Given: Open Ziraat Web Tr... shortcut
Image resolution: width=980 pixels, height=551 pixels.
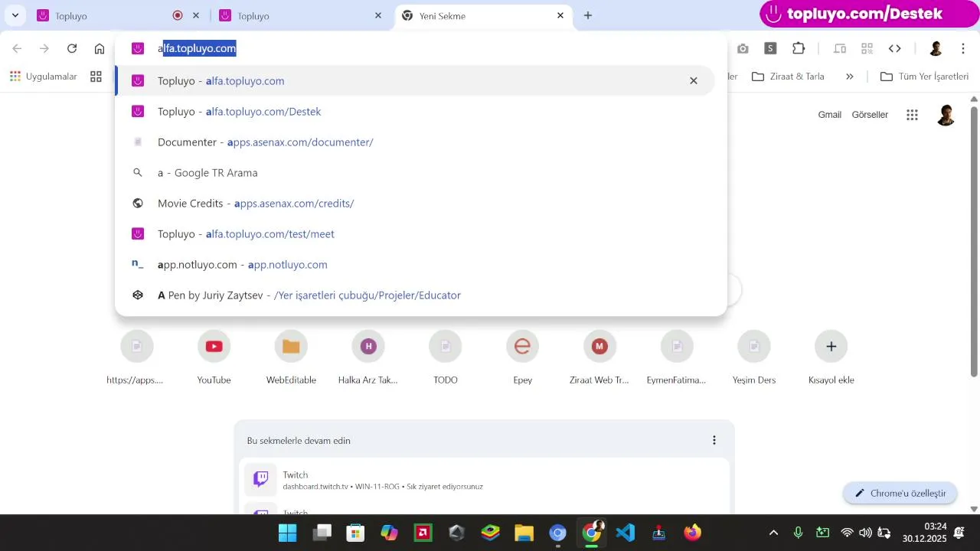Looking at the screenshot, I should [x=599, y=358].
